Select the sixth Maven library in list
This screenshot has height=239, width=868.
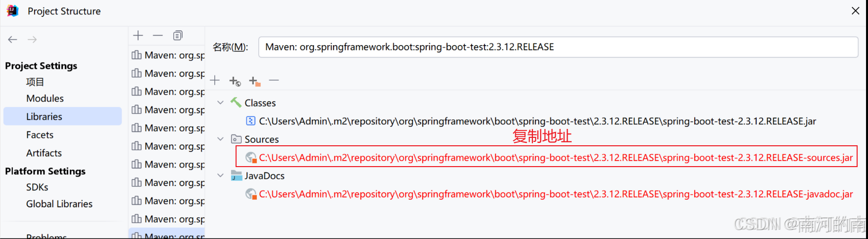pos(167,146)
